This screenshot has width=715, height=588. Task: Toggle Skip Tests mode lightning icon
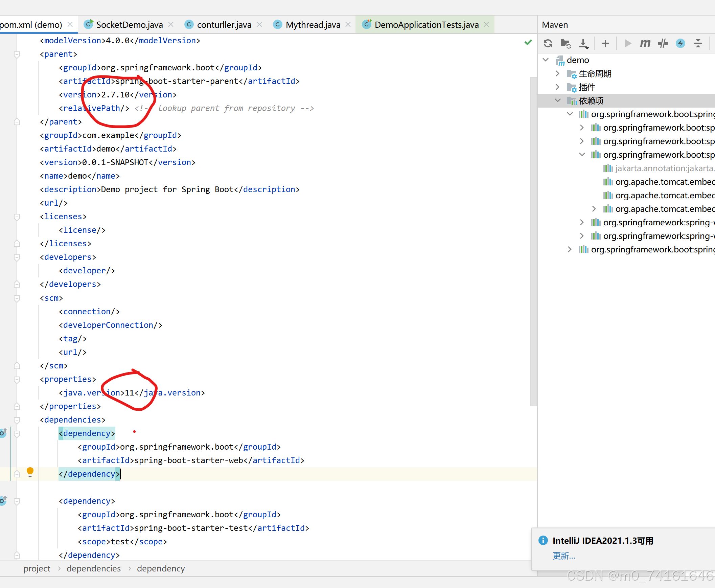click(x=680, y=43)
